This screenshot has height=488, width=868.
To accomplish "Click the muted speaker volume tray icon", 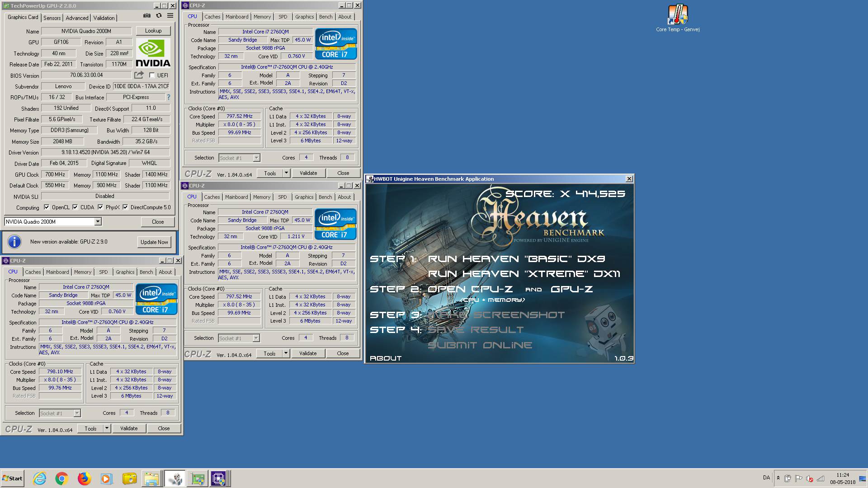I will tap(810, 479).
